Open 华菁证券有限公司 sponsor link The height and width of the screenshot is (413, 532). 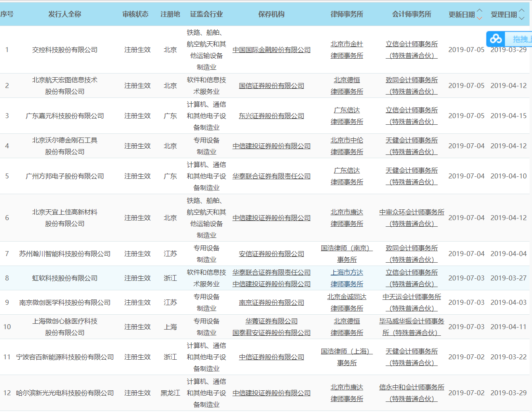271,321
